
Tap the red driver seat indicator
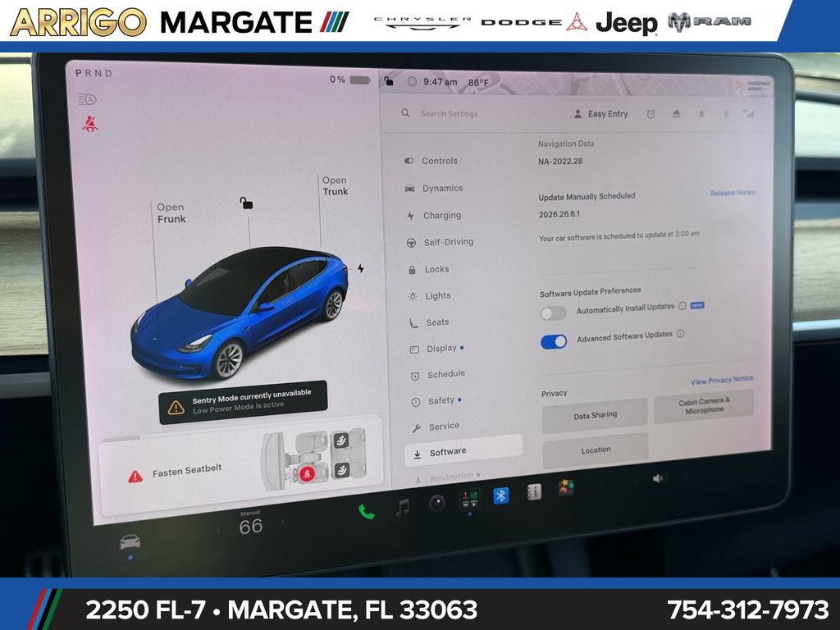coord(306,473)
